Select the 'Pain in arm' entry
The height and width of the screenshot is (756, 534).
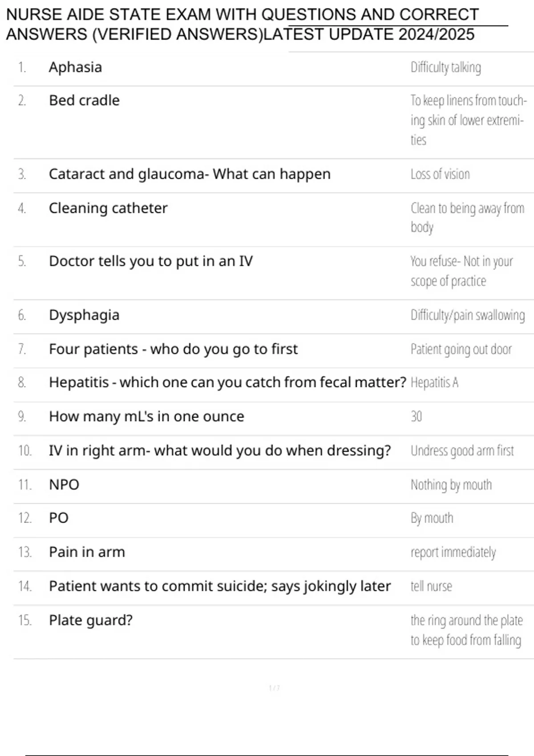click(87, 552)
